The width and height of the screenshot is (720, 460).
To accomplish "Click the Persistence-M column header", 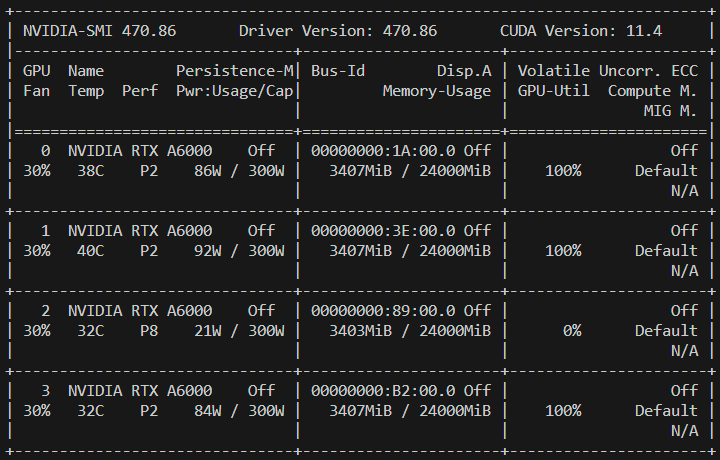I will click(235, 71).
